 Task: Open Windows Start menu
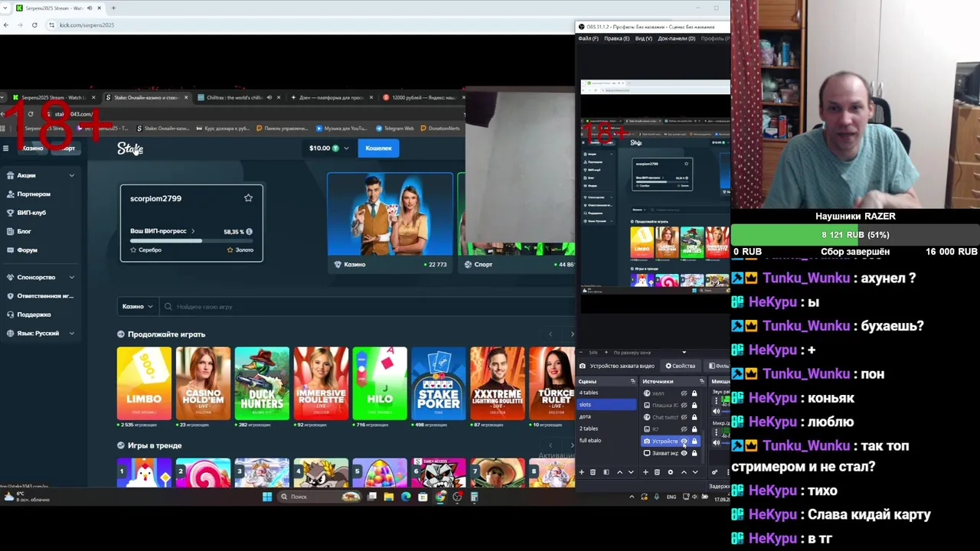point(266,497)
